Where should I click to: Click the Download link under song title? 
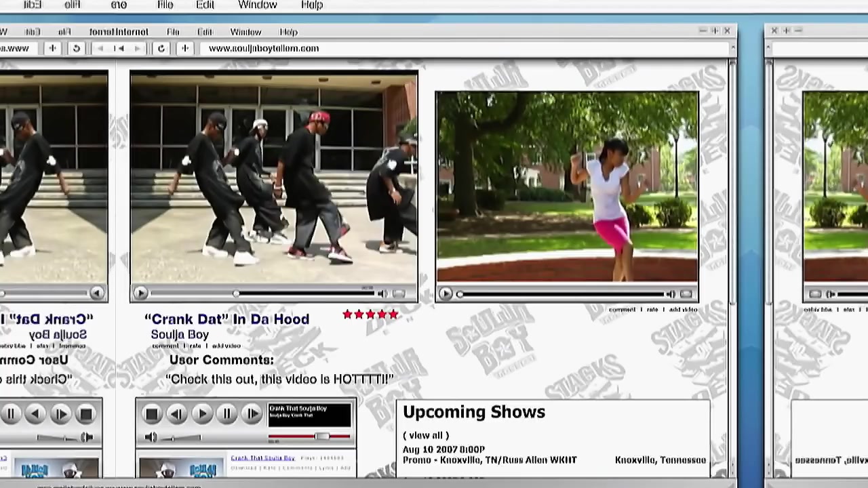click(x=242, y=468)
